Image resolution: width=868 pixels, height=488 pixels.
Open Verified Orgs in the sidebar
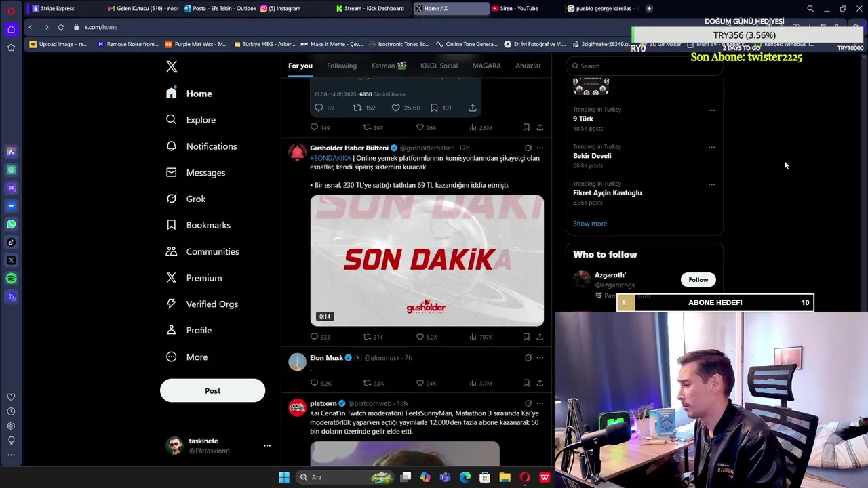(x=202, y=304)
